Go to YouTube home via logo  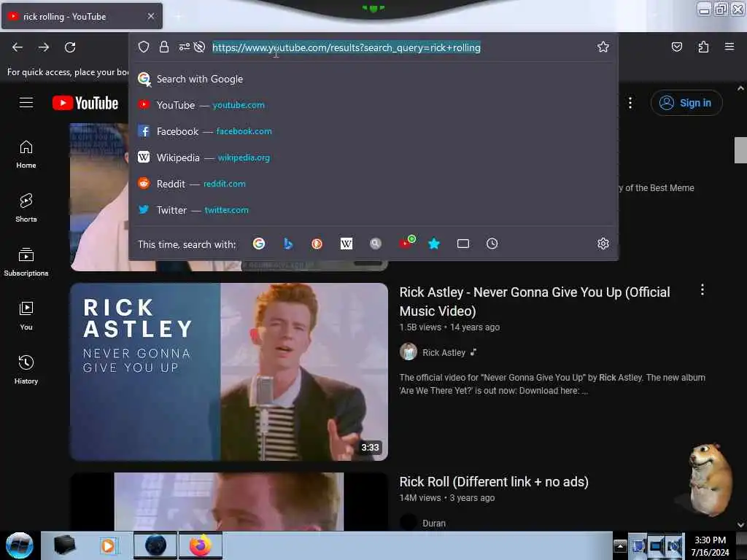point(85,103)
